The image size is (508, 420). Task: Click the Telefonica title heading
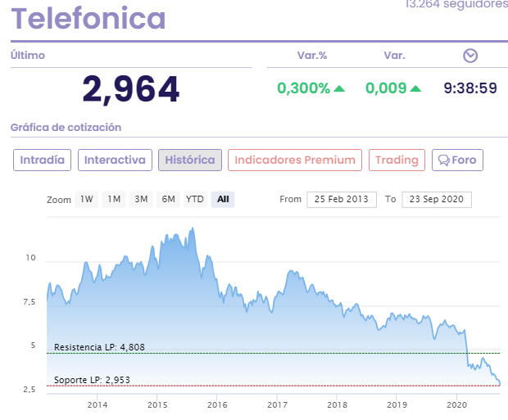88,18
